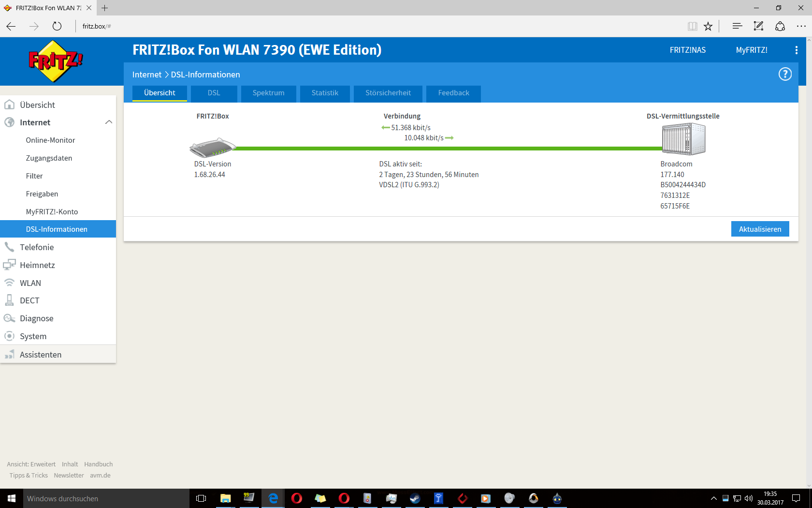Open the first Opera icon in taskbar
This screenshot has width=812, height=508.
point(297,498)
